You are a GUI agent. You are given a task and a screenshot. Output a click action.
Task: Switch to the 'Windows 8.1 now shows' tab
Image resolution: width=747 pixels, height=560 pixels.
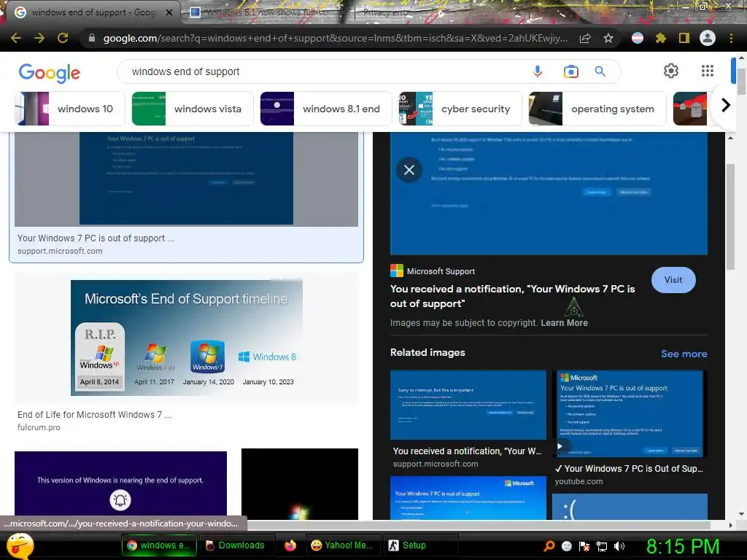[266, 12]
